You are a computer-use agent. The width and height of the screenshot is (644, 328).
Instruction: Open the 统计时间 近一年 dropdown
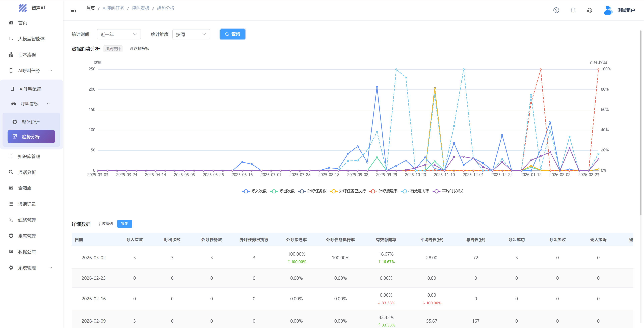point(119,34)
